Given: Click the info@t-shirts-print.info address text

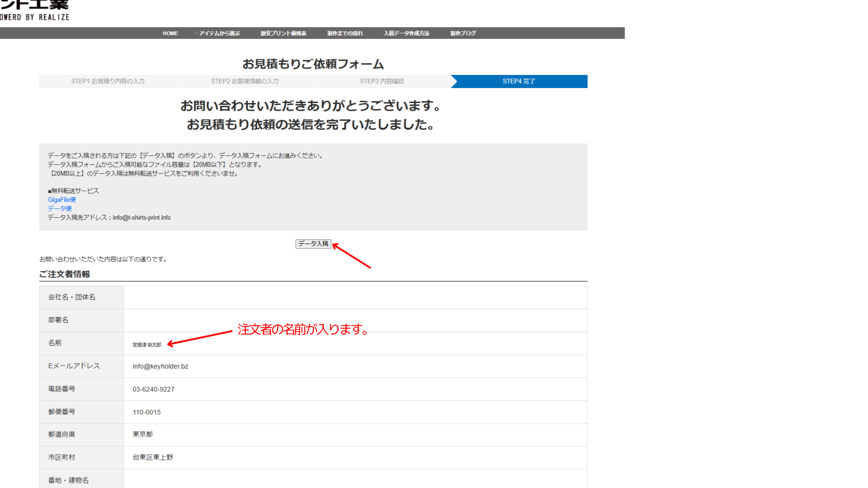Looking at the screenshot, I should [x=142, y=218].
